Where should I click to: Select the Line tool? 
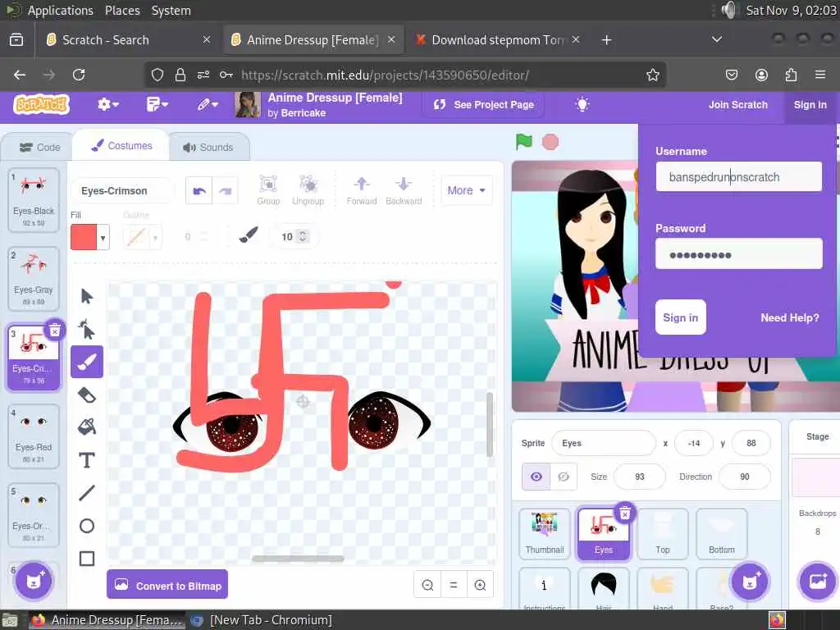point(87,493)
